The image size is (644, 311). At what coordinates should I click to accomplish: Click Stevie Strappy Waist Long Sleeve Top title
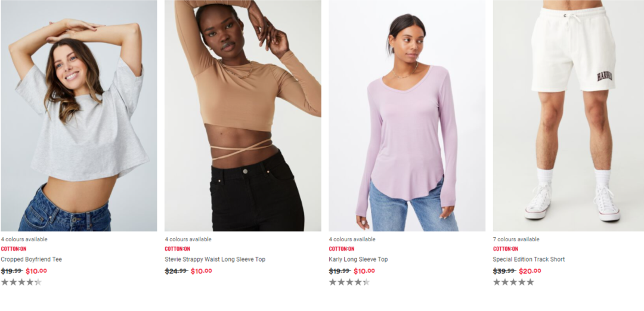tap(215, 259)
